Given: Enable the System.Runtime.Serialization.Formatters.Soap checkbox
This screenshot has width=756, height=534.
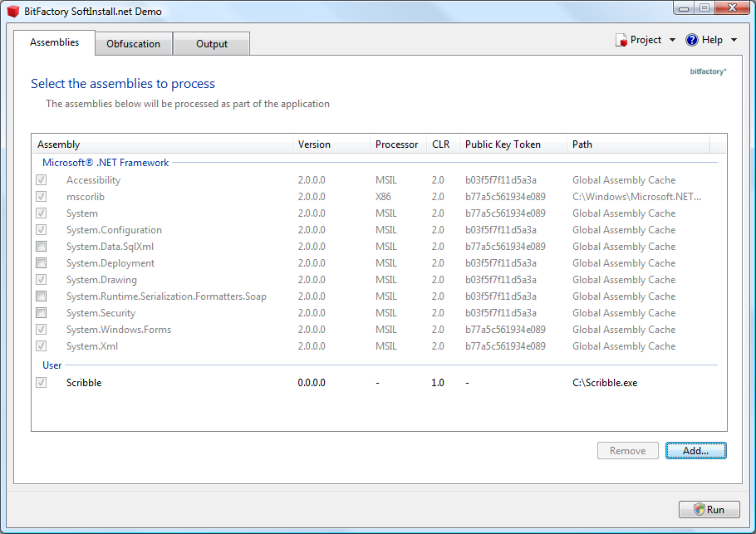Looking at the screenshot, I should pos(42,296).
